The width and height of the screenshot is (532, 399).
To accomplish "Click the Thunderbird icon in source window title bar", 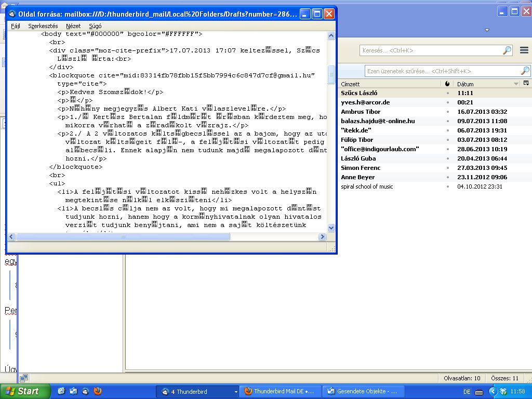I will pyautogui.click(x=12, y=14).
